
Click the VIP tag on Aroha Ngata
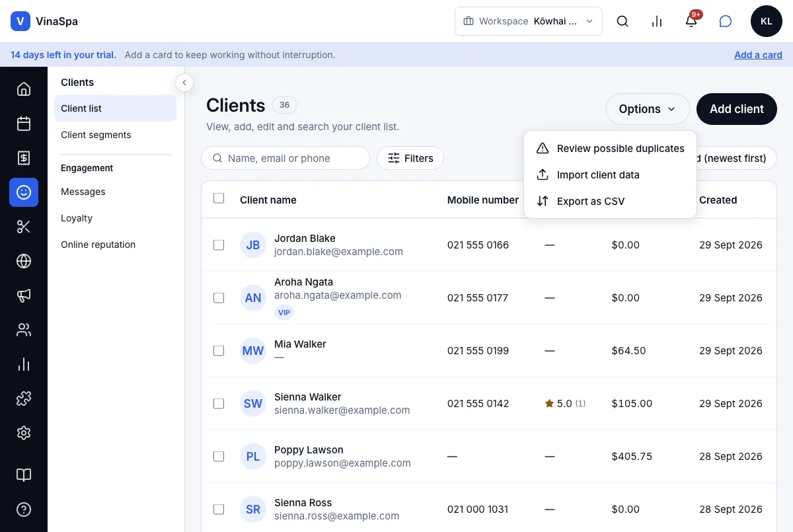coord(284,313)
